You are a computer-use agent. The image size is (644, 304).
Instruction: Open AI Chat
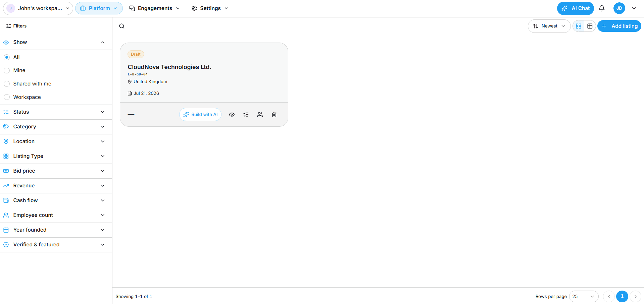(x=576, y=8)
